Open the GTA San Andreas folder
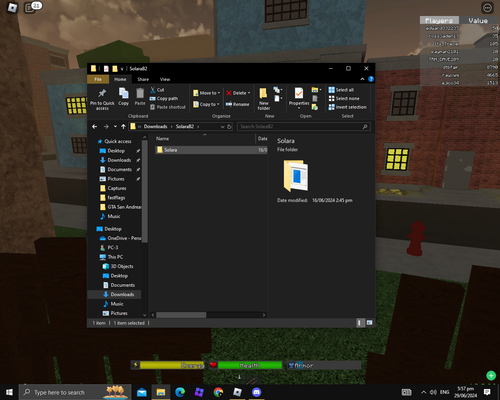The image size is (500, 400). [120, 207]
